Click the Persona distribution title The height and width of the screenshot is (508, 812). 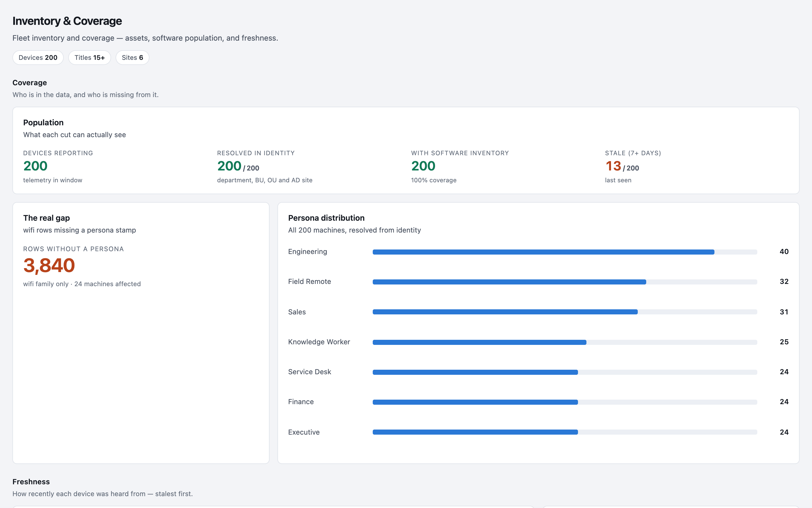[326, 218]
